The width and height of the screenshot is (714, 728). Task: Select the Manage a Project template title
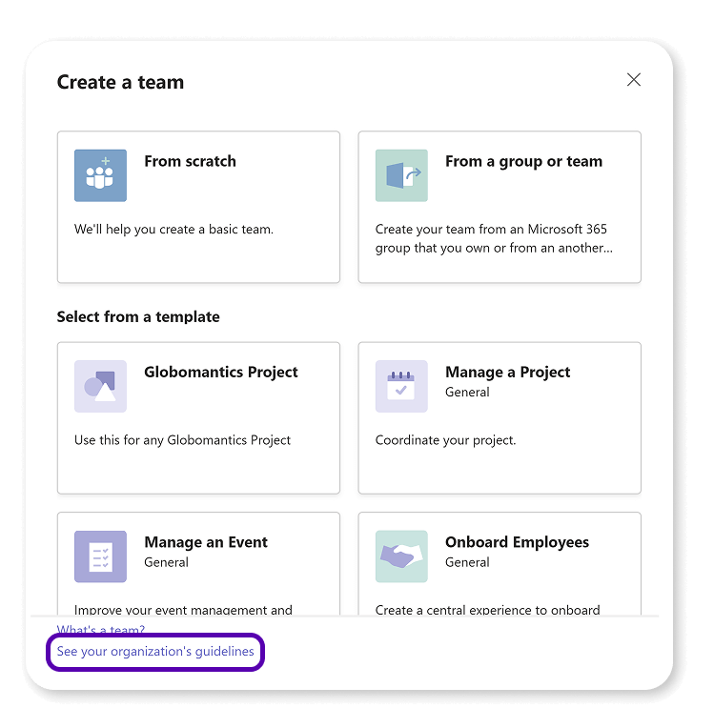(x=507, y=372)
